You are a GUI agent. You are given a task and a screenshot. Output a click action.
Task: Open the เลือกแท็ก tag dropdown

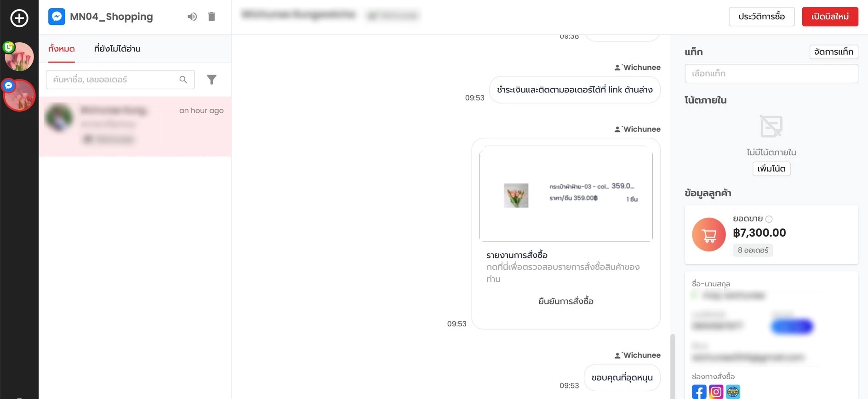[771, 74]
